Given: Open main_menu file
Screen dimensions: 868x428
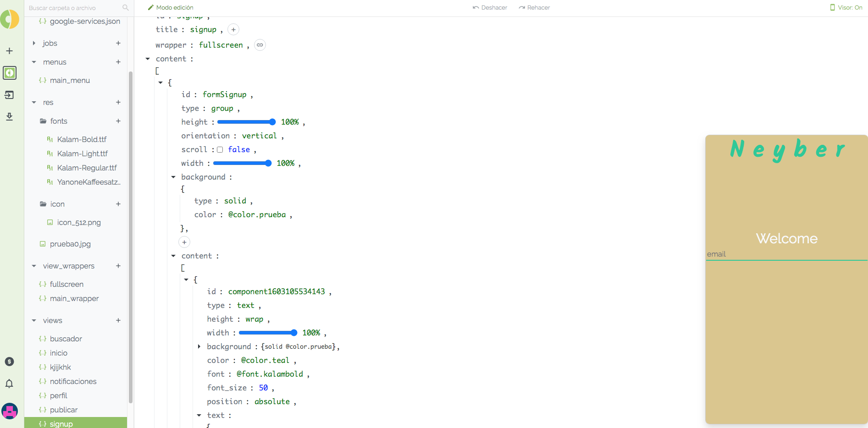Looking at the screenshot, I should [70, 80].
